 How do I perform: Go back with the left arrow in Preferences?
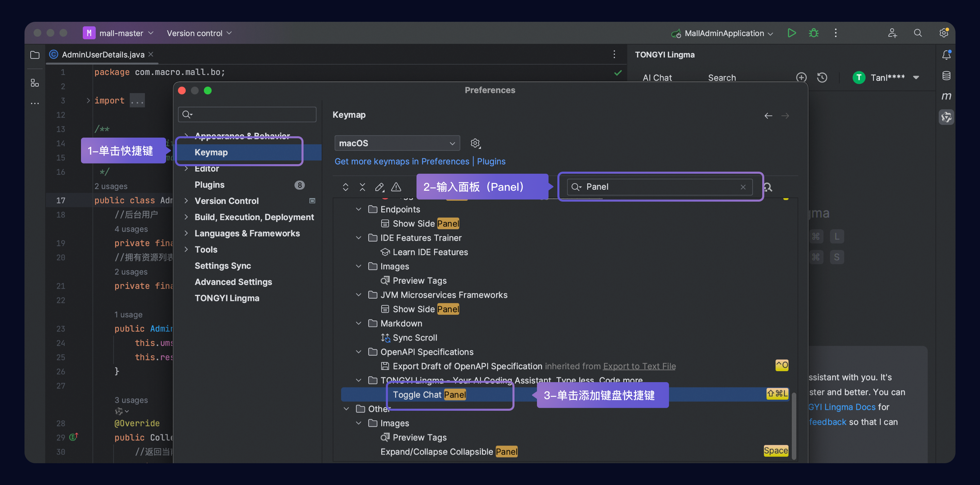768,116
